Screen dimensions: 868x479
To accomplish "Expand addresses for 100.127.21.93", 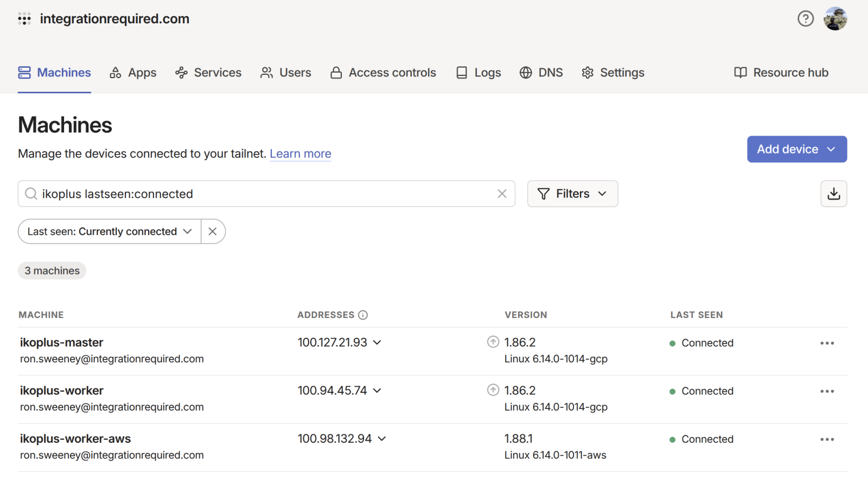I will [x=377, y=343].
